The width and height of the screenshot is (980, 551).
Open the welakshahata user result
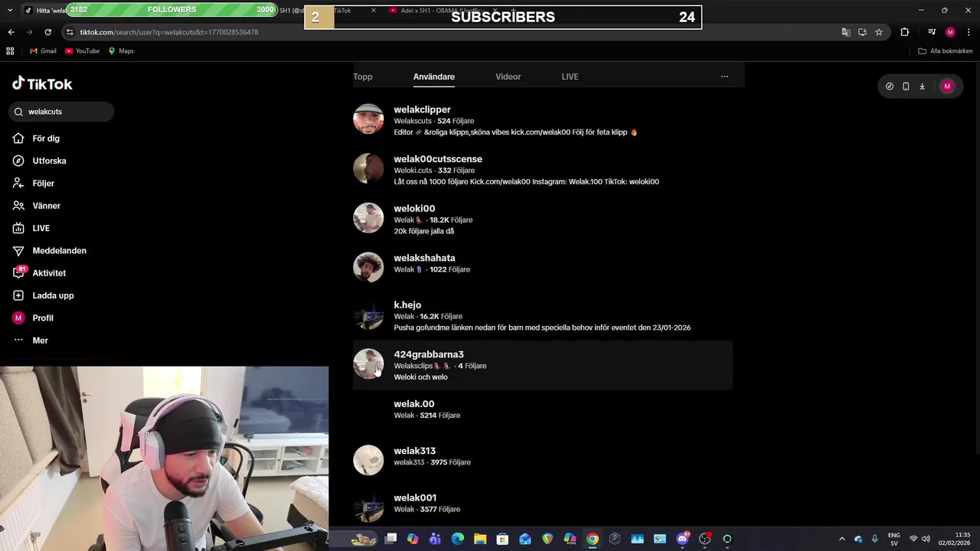[x=543, y=266]
